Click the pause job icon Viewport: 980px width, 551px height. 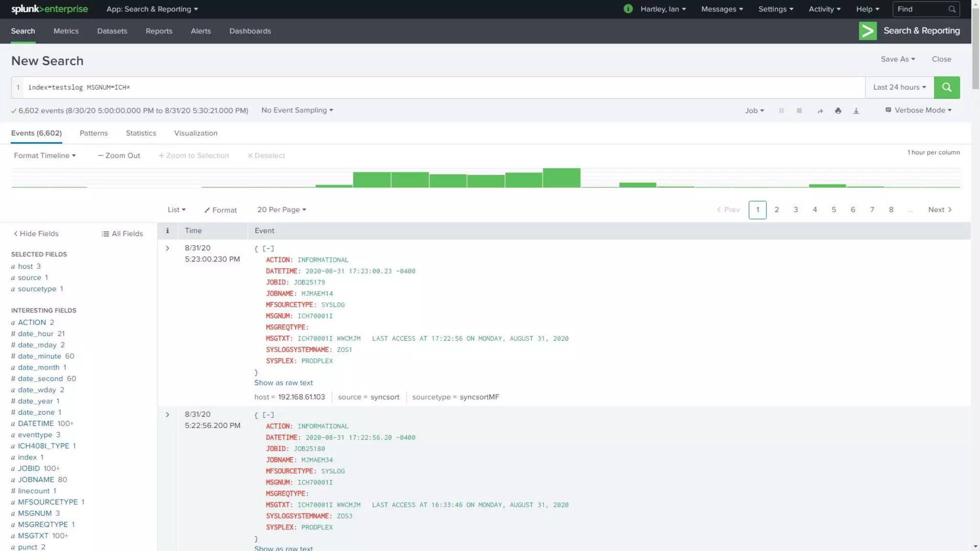pos(781,110)
